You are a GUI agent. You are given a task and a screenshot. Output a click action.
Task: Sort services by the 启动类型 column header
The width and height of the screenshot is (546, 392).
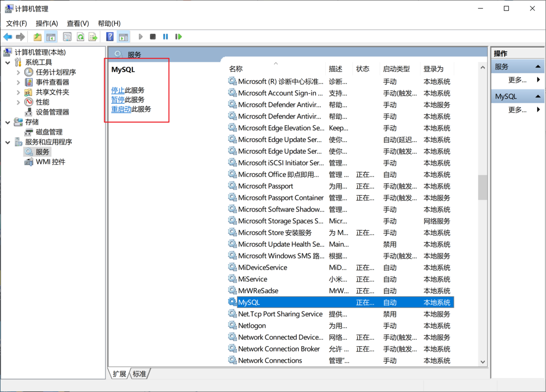396,69
